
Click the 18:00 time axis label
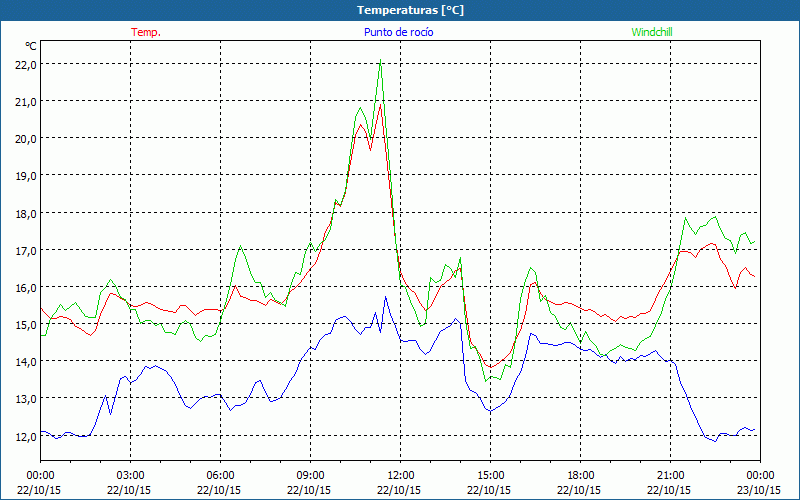pos(580,476)
